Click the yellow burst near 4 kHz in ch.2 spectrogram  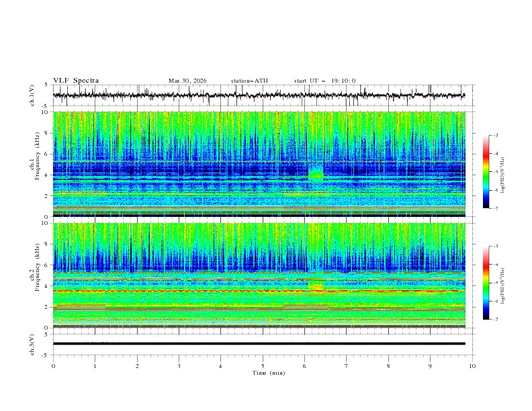coord(316,285)
